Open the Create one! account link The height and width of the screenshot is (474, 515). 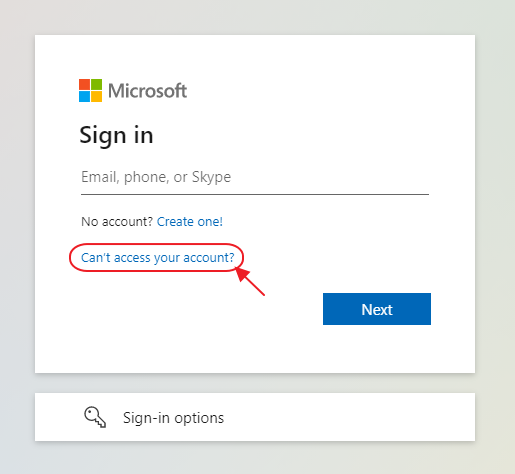(x=190, y=222)
